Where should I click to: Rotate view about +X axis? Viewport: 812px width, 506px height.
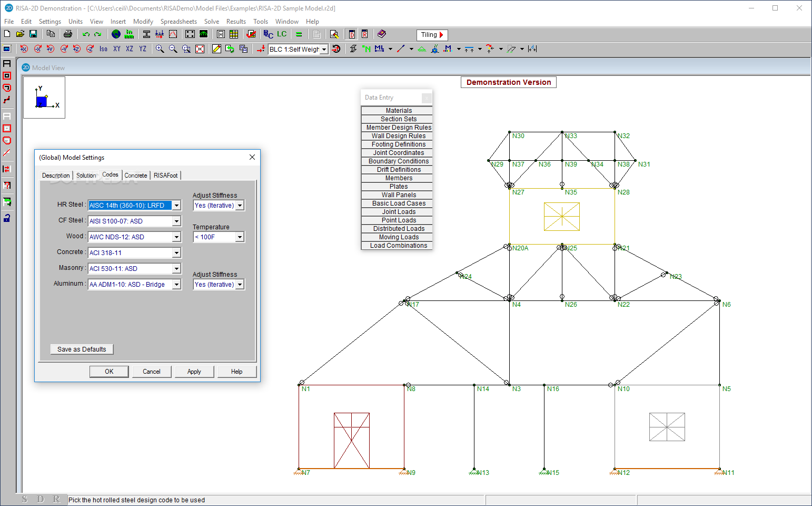24,49
